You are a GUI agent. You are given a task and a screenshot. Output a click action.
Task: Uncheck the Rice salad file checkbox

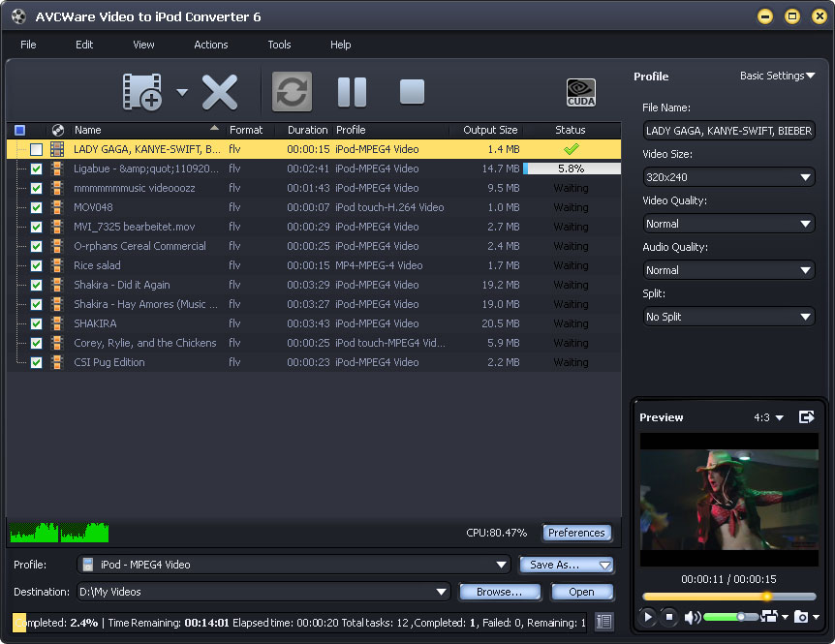tap(36, 265)
